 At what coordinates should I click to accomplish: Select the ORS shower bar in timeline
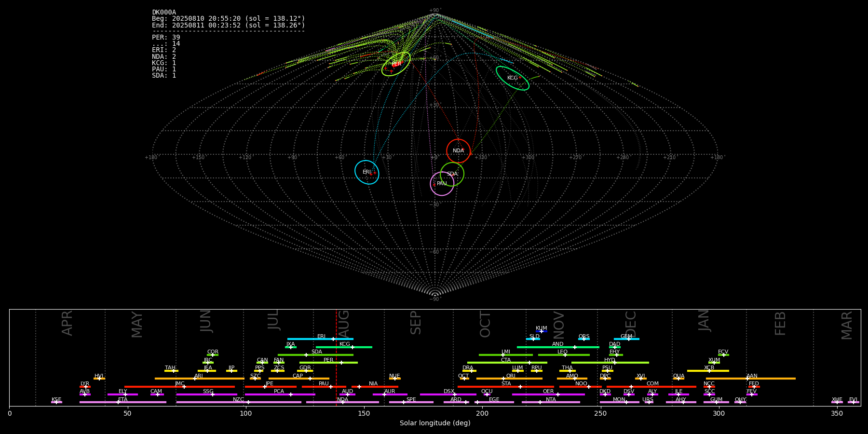pyautogui.click(x=584, y=339)
